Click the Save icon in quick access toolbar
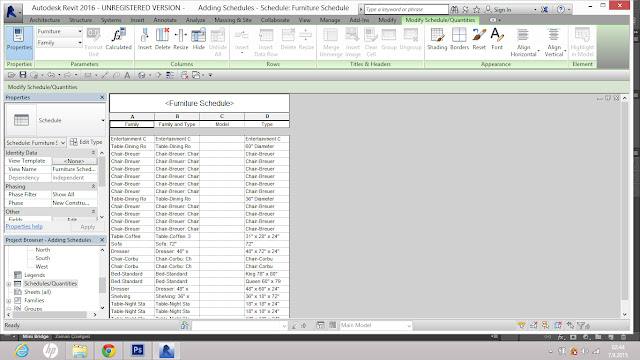 [x=23, y=75]
